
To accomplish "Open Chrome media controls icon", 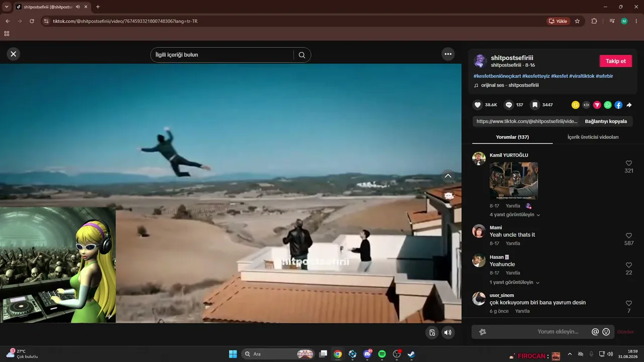I will tap(612, 21).
